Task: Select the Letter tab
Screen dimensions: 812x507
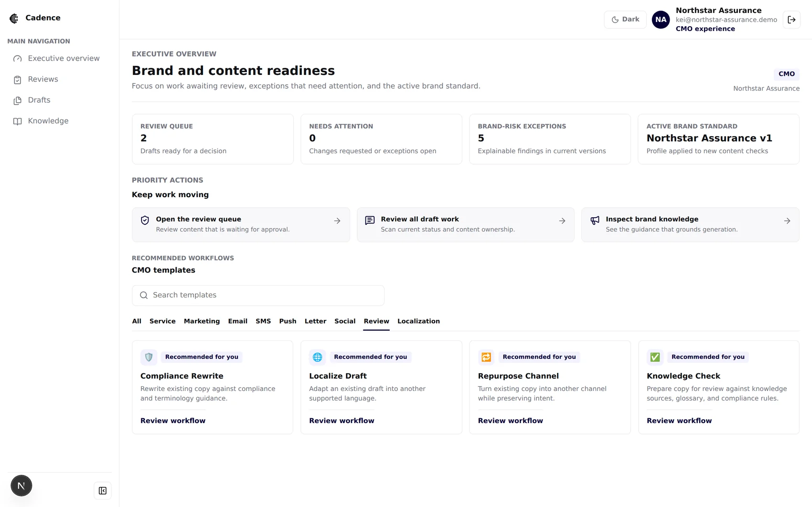Action: coord(315,321)
